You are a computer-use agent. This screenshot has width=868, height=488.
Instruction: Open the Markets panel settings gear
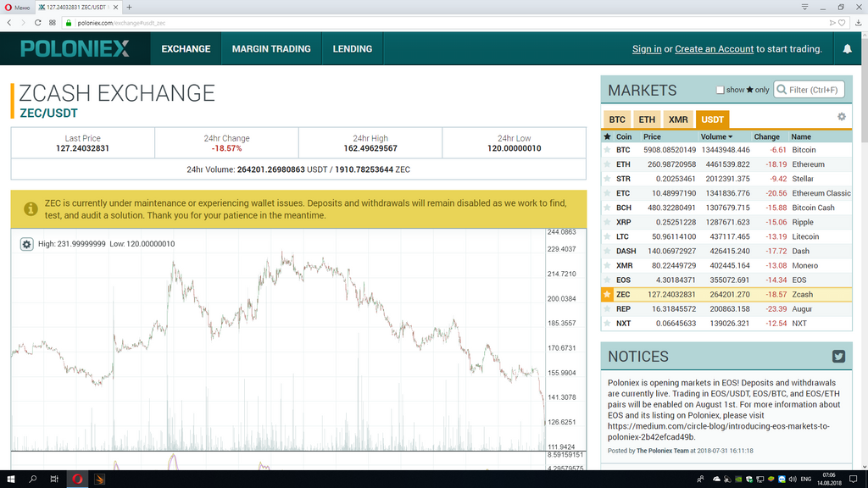(x=842, y=117)
